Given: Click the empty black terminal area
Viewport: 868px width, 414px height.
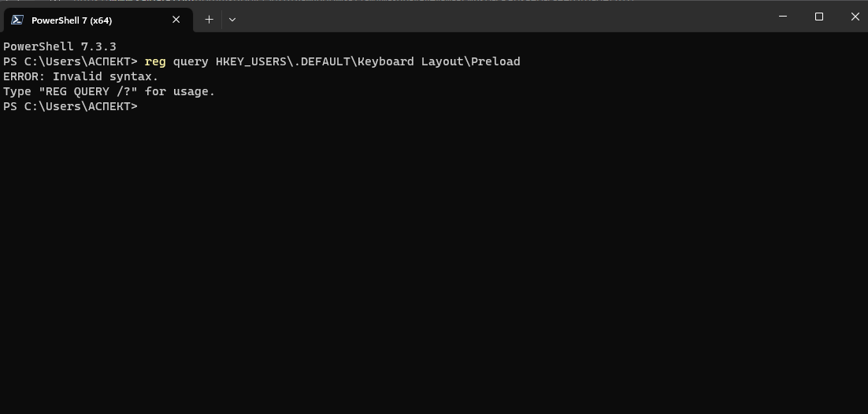Looking at the screenshot, I should pyautogui.click(x=434, y=261).
